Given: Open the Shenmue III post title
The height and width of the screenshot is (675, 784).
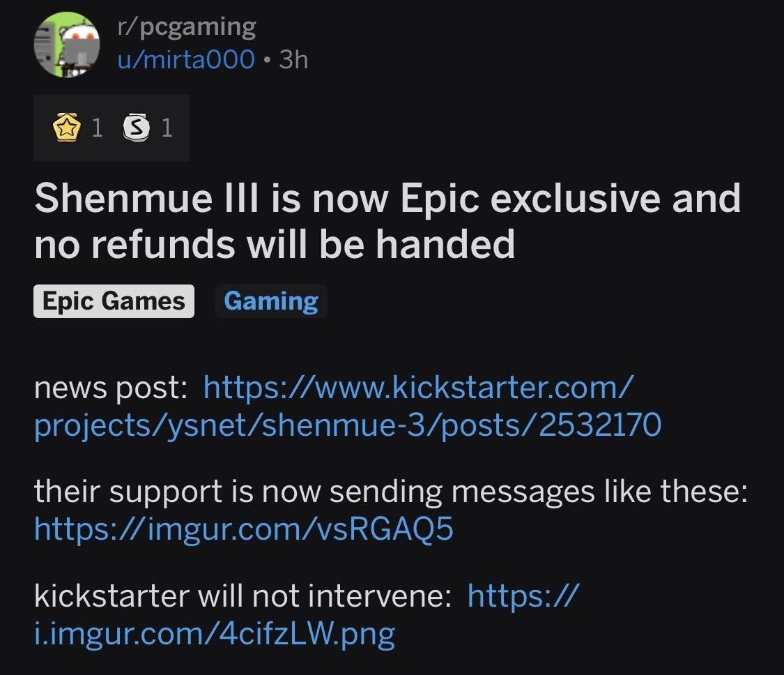Looking at the screenshot, I should [x=387, y=220].
